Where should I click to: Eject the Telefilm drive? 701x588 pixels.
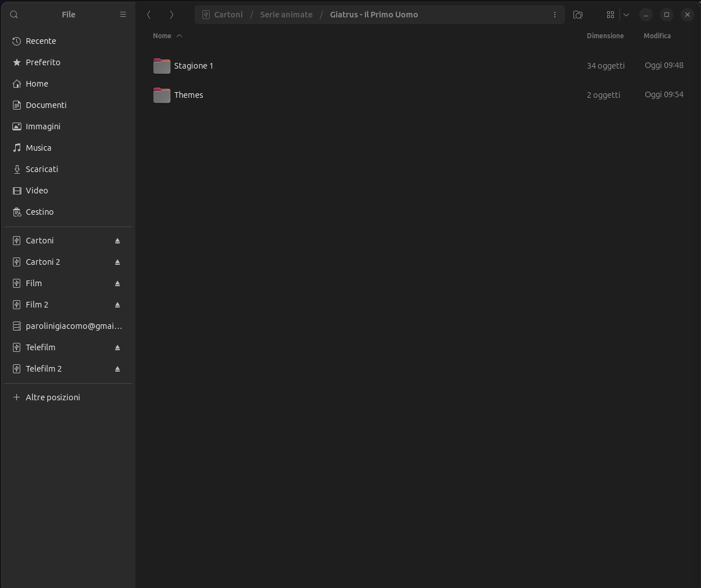coord(117,347)
